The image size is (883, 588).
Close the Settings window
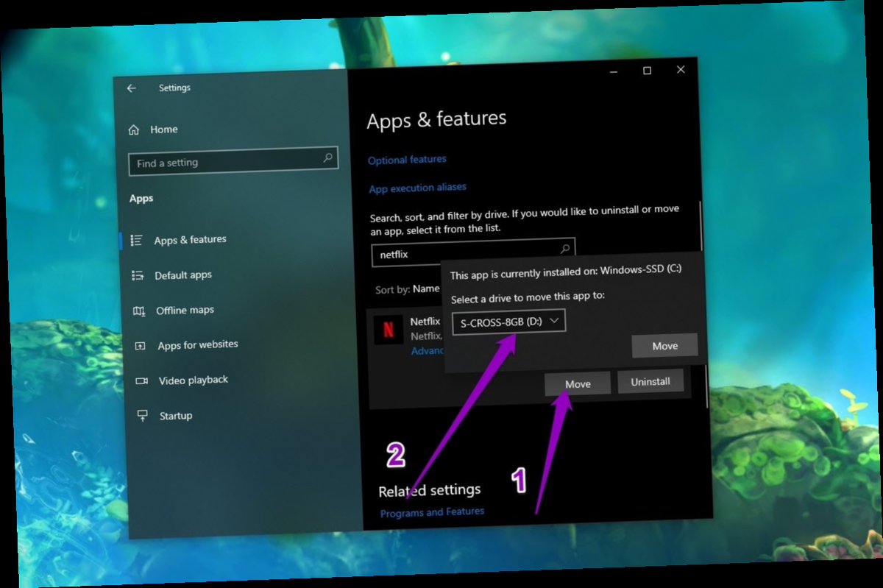click(x=681, y=70)
